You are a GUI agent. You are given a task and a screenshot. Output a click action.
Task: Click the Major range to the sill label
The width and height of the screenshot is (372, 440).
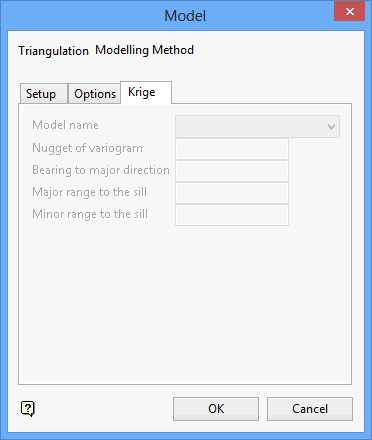89,192
